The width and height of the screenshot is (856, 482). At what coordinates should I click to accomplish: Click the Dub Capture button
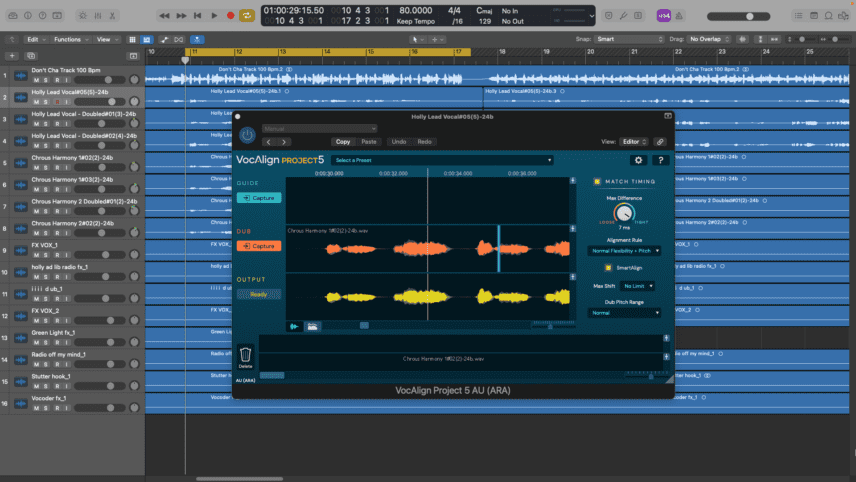click(259, 246)
